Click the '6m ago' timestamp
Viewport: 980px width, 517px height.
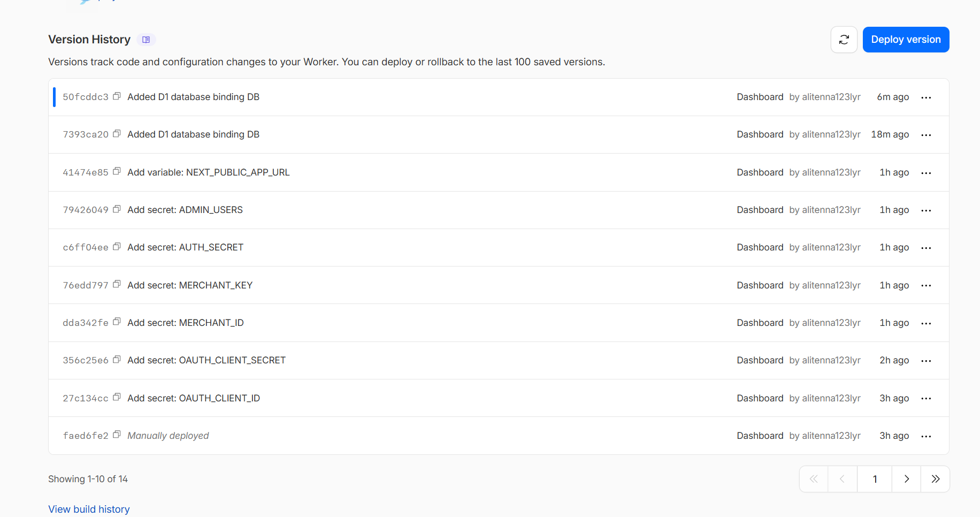(x=893, y=97)
